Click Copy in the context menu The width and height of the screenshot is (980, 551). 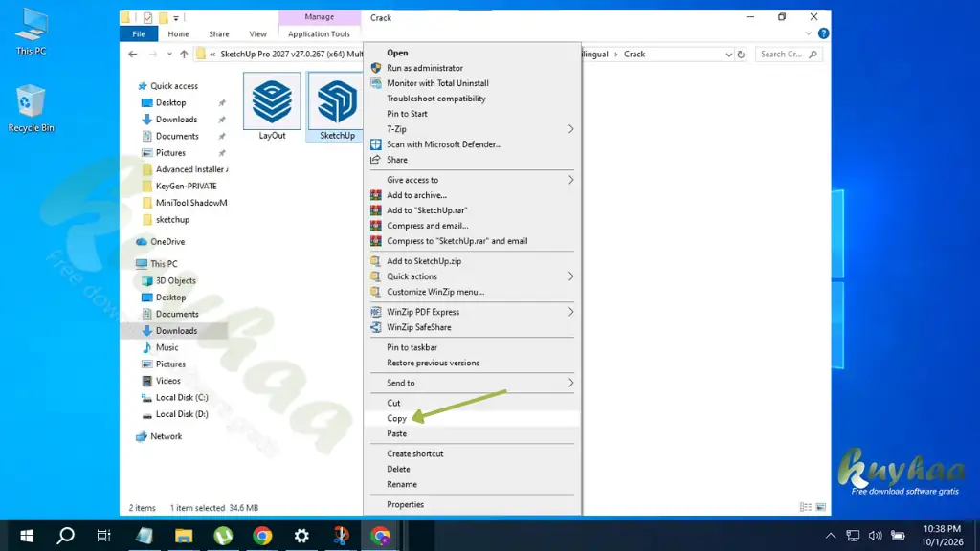tap(396, 419)
